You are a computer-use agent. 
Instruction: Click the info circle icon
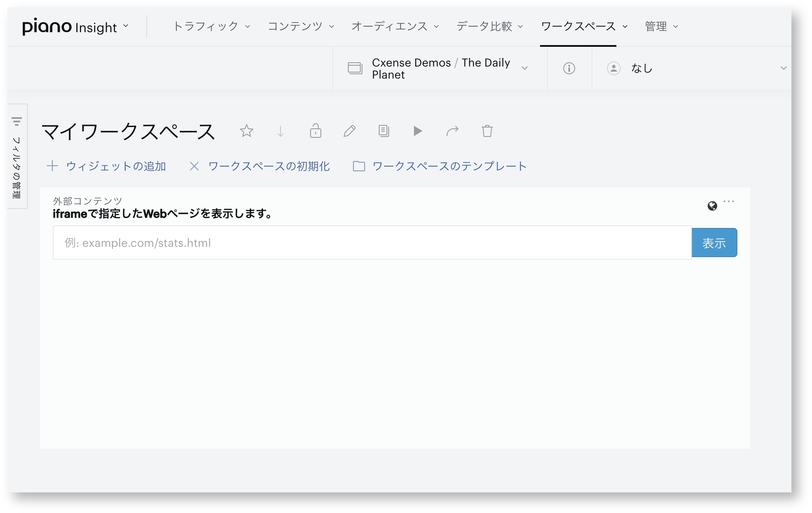569,68
